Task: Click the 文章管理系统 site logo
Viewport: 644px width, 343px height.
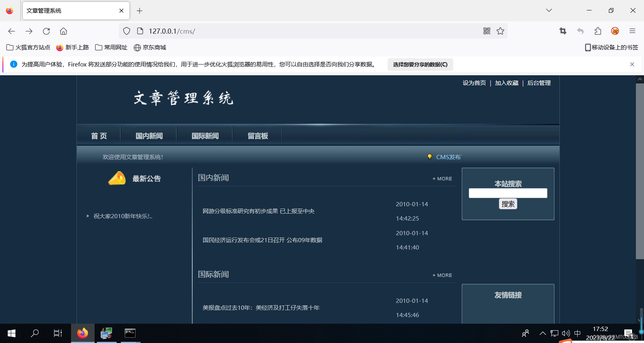Action: pos(183,98)
